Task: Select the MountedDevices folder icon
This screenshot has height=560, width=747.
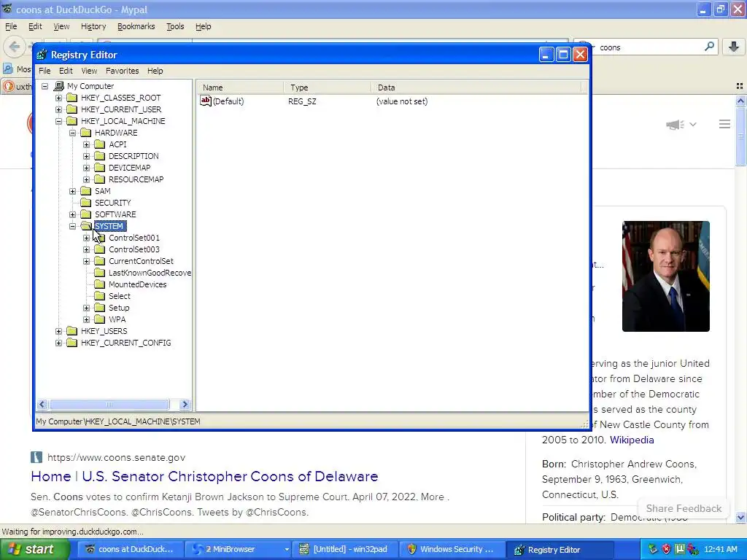Action: 99,284
